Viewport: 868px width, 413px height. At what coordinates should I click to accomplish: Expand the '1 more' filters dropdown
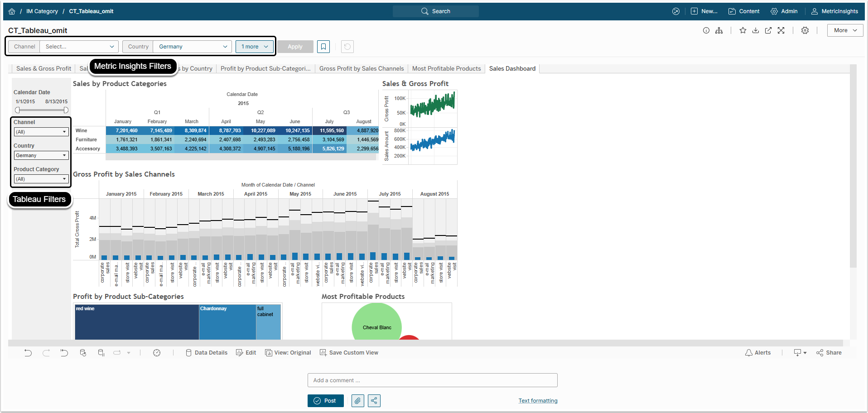255,47
